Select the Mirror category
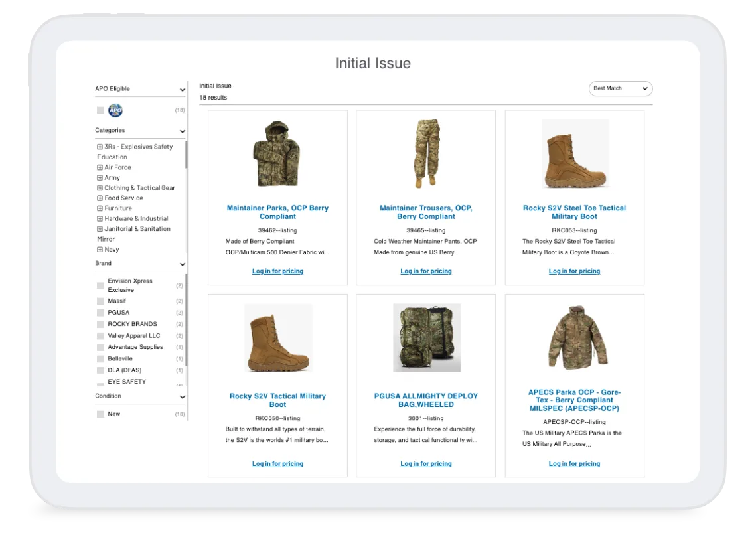Image resolution: width=756 pixels, height=533 pixels. tap(106, 239)
